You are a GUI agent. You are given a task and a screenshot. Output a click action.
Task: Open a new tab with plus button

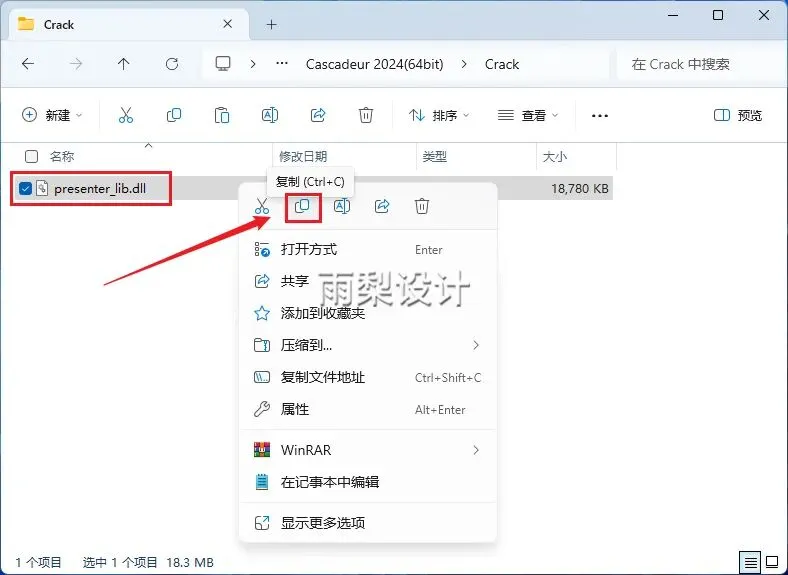pyautogui.click(x=271, y=25)
